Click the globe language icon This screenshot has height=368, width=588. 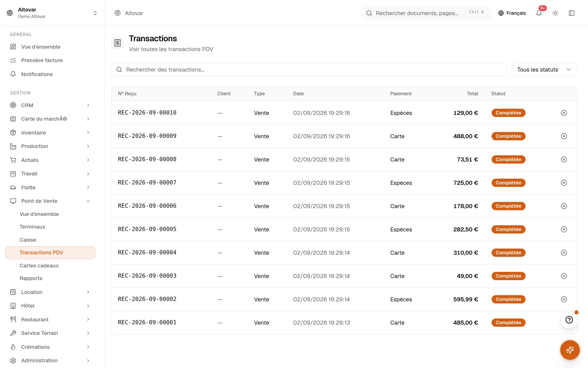point(501,13)
